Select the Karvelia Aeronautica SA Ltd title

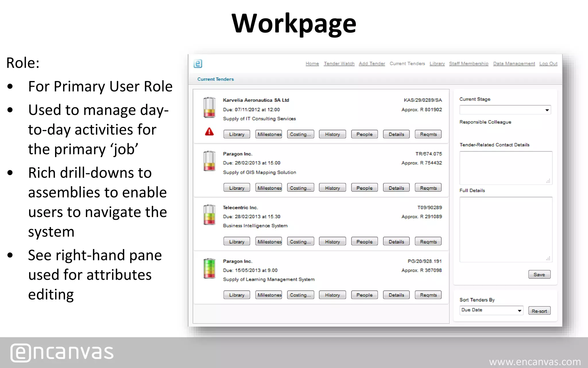click(x=256, y=100)
